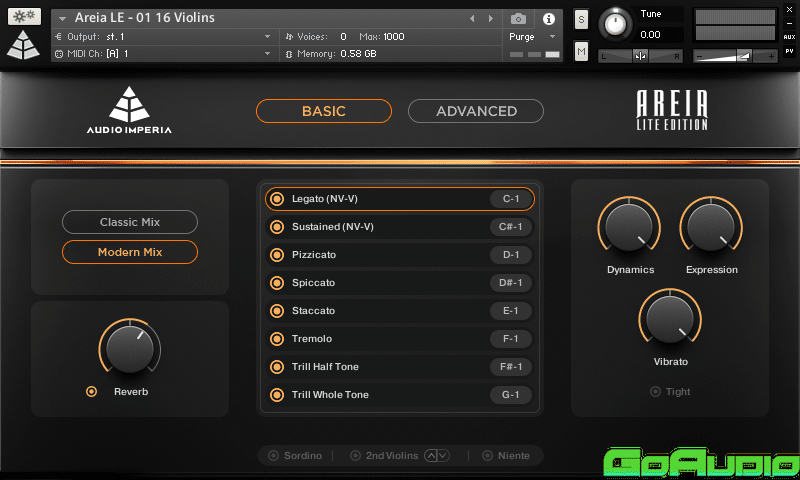Enable the Sordino toggle
Image resolution: width=800 pixels, height=480 pixels.
tap(273, 456)
